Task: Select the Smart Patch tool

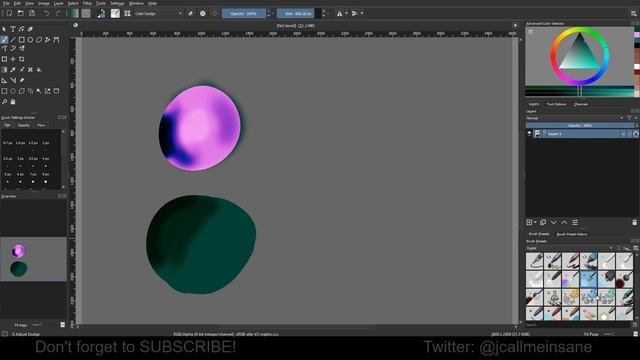Action: coord(30,70)
